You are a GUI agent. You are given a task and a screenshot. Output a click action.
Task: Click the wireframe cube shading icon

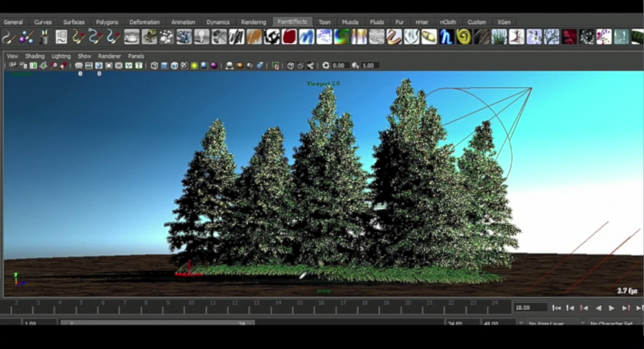[x=154, y=65]
